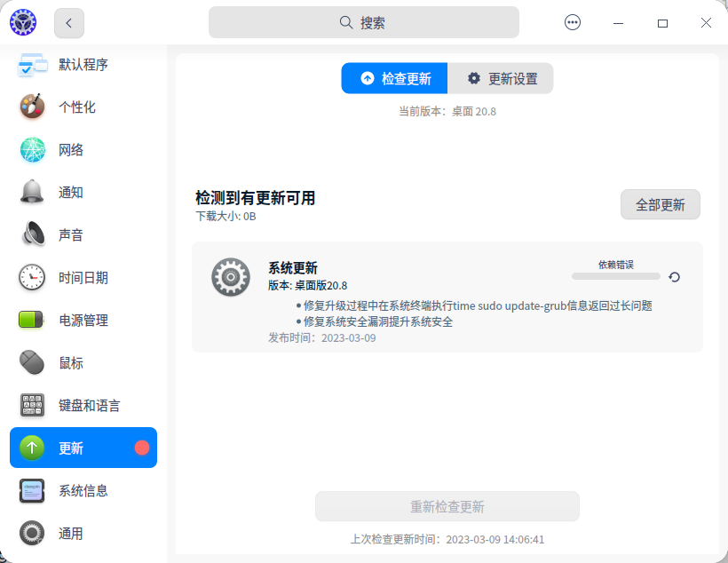The height and width of the screenshot is (563, 728).
Task: Click the 个性化 palette icon
Action: [32, 107]
